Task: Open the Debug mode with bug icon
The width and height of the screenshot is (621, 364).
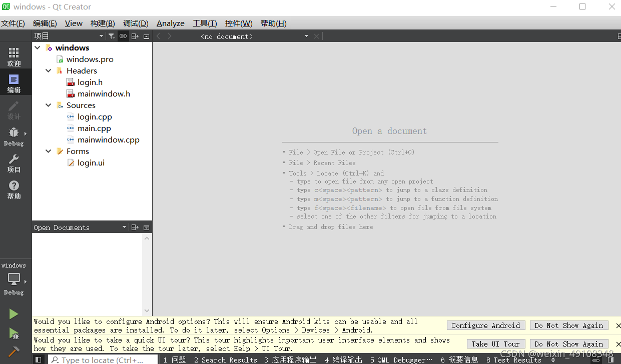Action: pos(14,136)
